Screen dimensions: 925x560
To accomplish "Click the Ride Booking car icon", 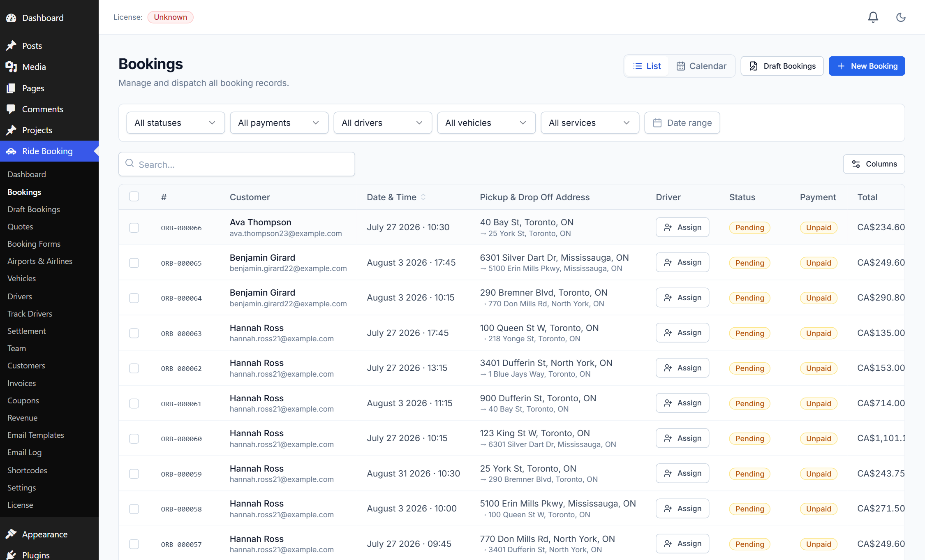I will [11, 151].
